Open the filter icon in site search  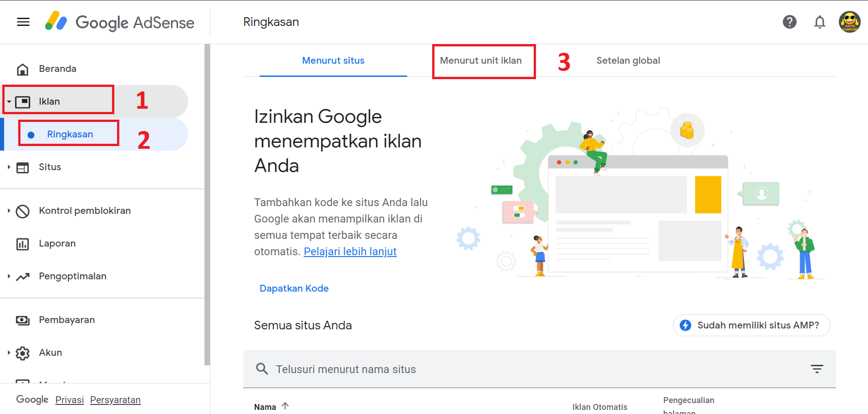(817, 369)
